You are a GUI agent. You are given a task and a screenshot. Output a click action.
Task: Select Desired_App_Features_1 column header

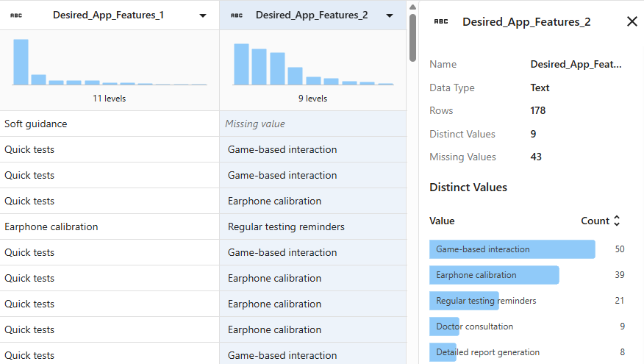tap(108, 15)
